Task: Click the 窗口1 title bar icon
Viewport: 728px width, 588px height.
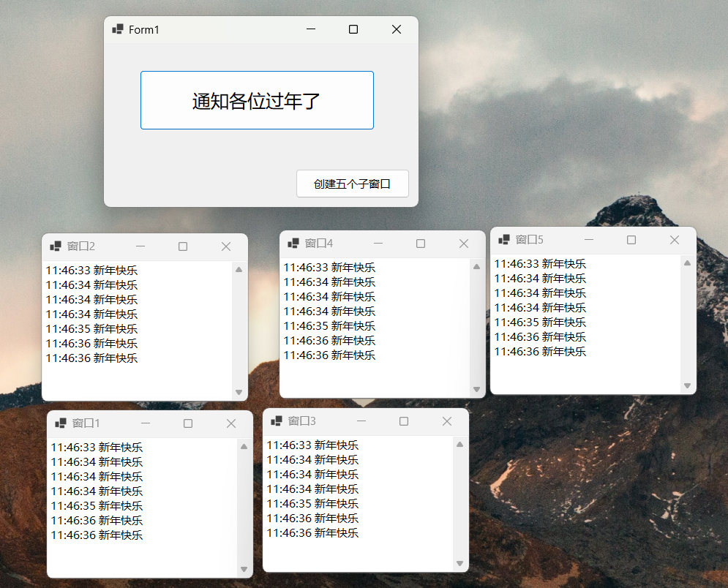Action: click(x=61, y=423)
